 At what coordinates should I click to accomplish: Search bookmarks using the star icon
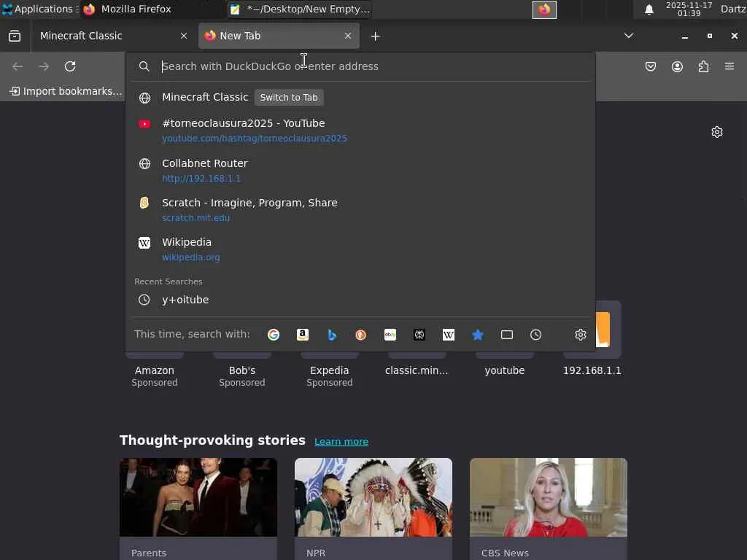coord(478,335)
